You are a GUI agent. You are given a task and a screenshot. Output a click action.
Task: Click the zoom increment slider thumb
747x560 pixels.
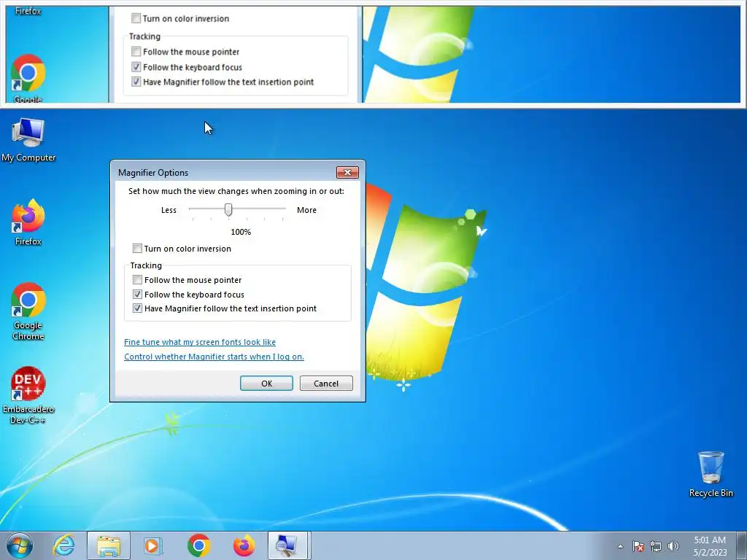228,209
